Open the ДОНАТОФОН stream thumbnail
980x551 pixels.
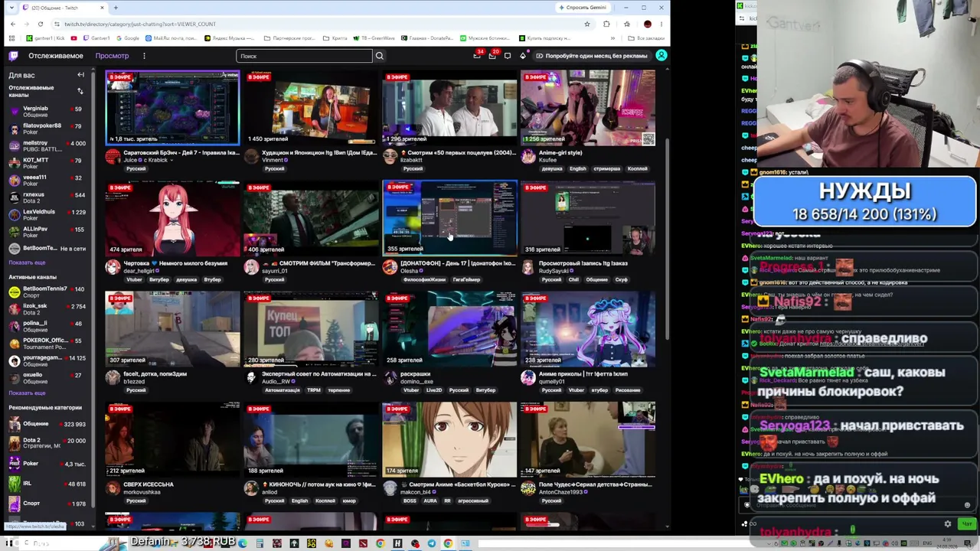click(x=449, y=218)
